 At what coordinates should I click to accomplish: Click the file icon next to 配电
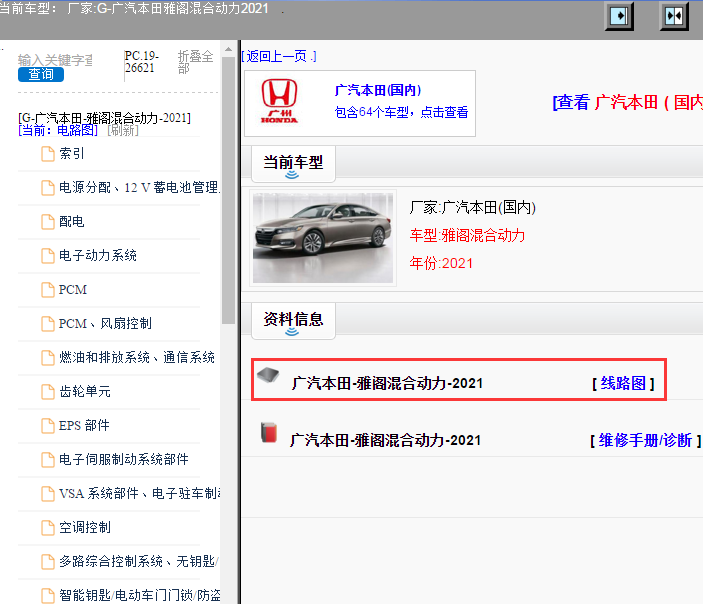[x=48, y=222]
